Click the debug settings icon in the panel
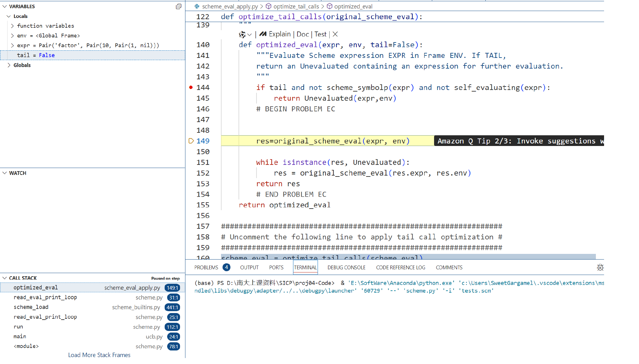The width and height of the screenshot is (639, 364). 600,267
